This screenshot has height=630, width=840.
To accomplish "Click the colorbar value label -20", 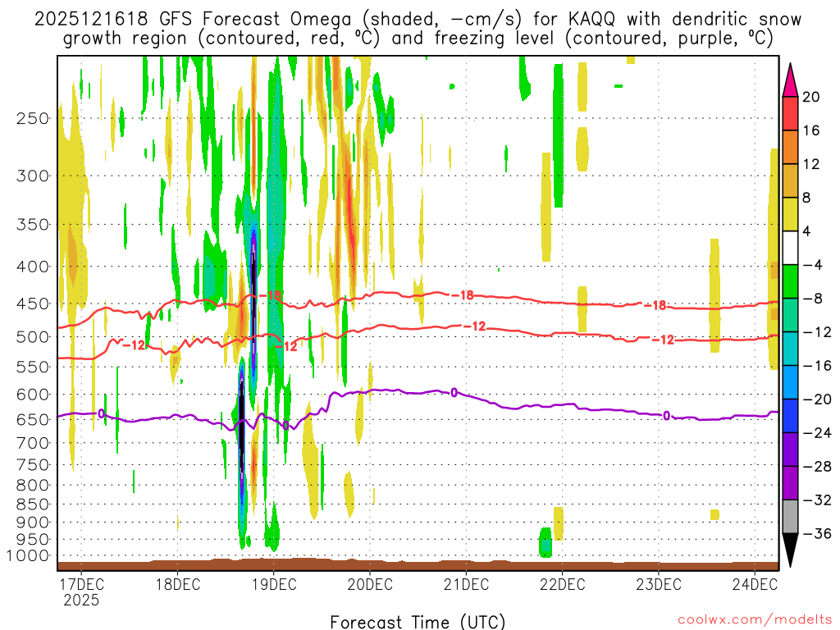I will click(817, 399).
